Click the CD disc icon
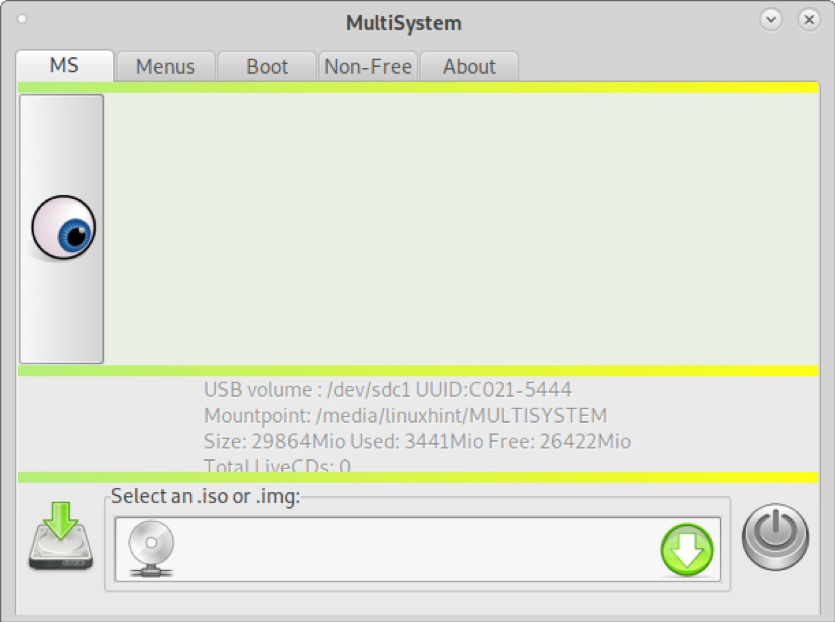This screenshot has width=835, height=622. (151, 549)
